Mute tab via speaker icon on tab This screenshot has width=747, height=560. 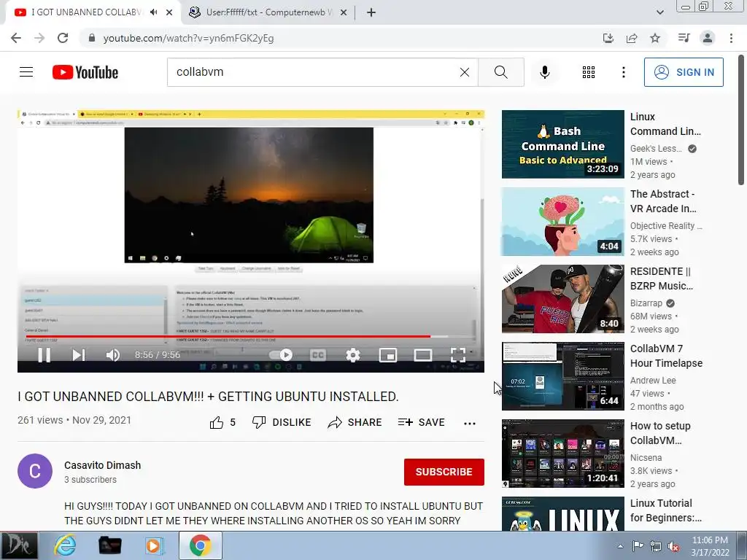click(x=153, y=12)
